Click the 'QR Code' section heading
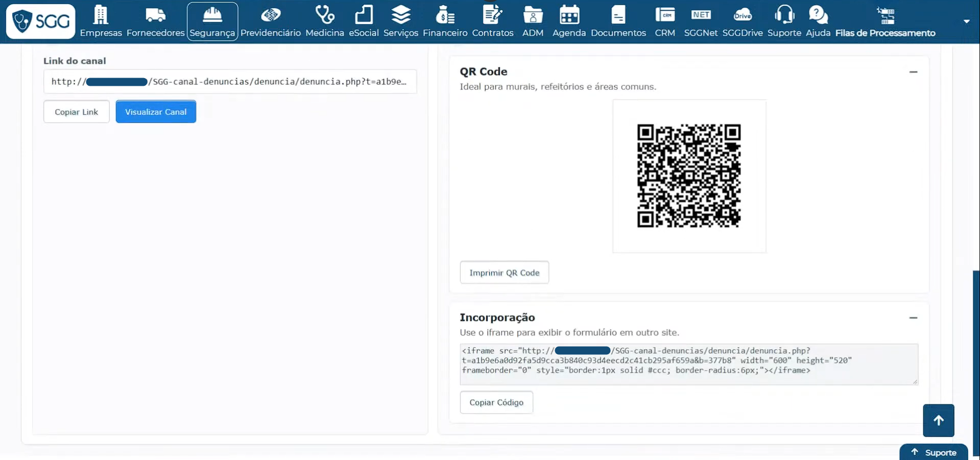The image size is (980, 460). click(x=484, y=71)
